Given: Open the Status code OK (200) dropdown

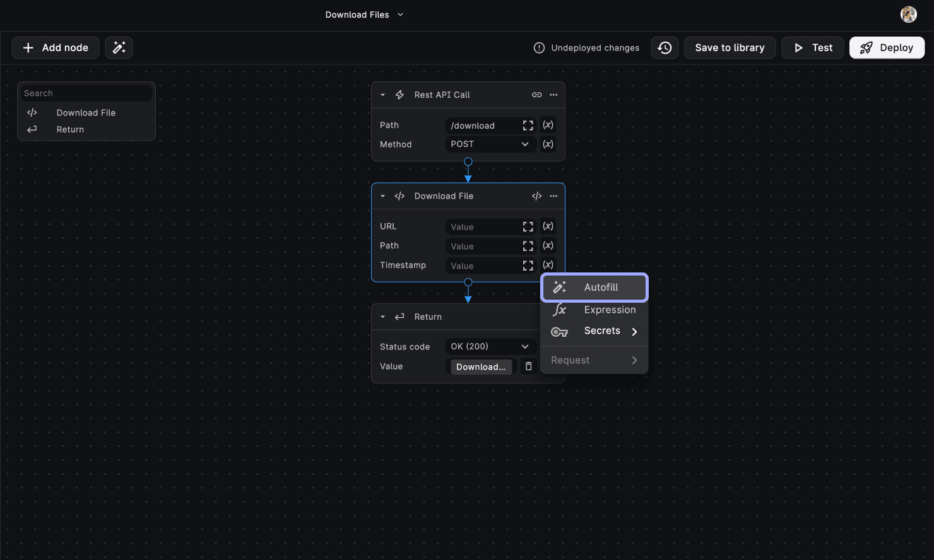Looking at the screenshot, I should click(x=490, y=347).
